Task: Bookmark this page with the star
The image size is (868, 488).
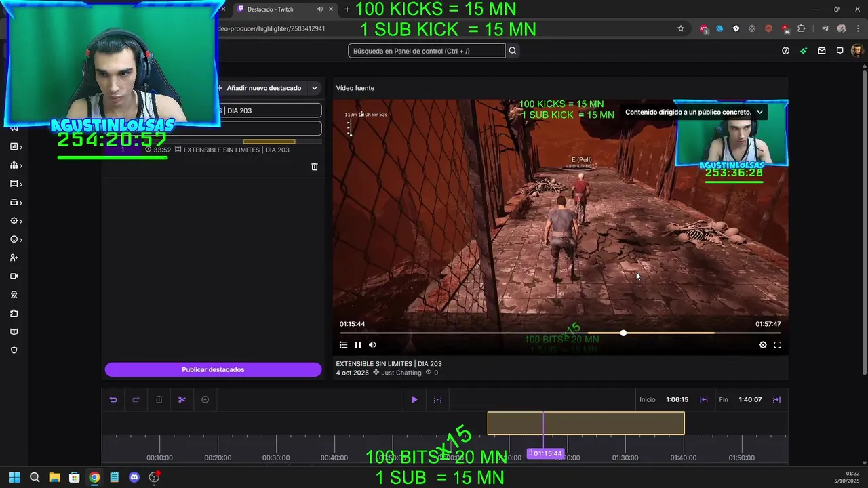Action: (681, 28)
